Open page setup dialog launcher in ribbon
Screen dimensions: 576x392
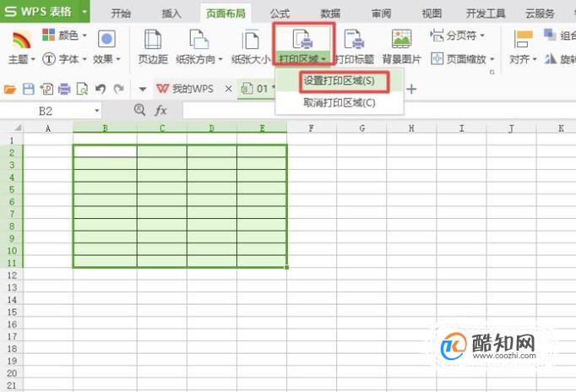point(492,72)
